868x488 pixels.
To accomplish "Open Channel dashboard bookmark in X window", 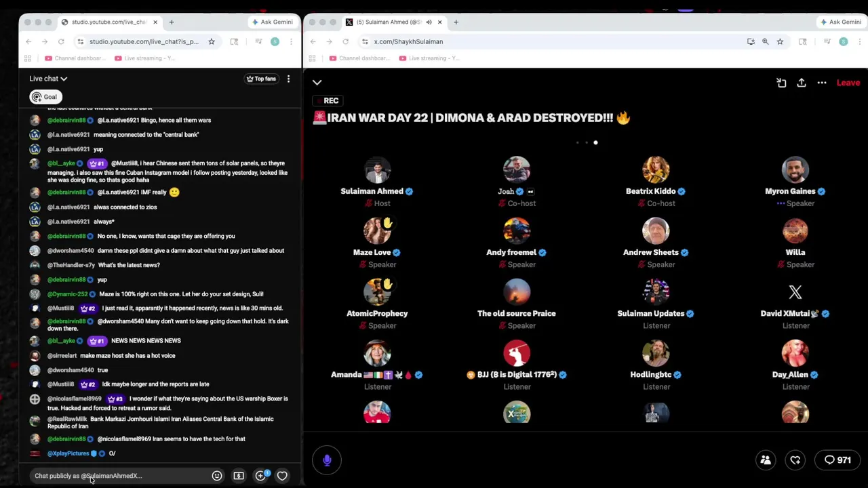I will pyautogui.click(x=359, y=58).
